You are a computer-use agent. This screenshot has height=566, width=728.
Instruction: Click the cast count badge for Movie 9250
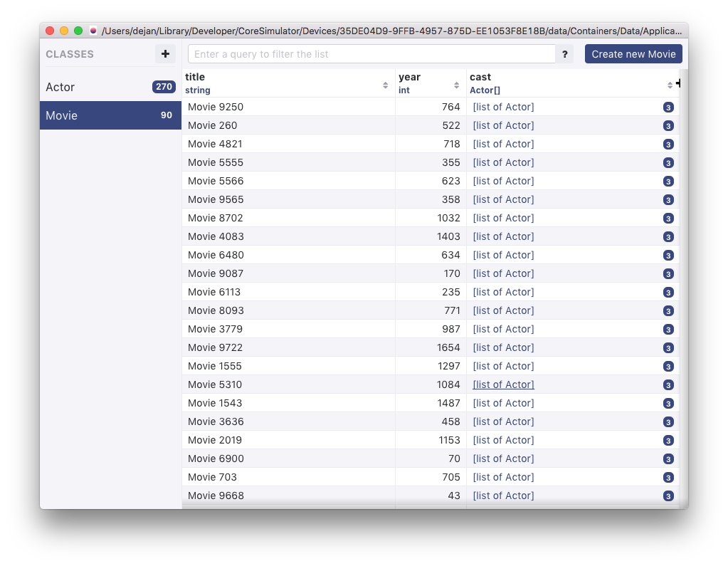click(x=668, y=108)
